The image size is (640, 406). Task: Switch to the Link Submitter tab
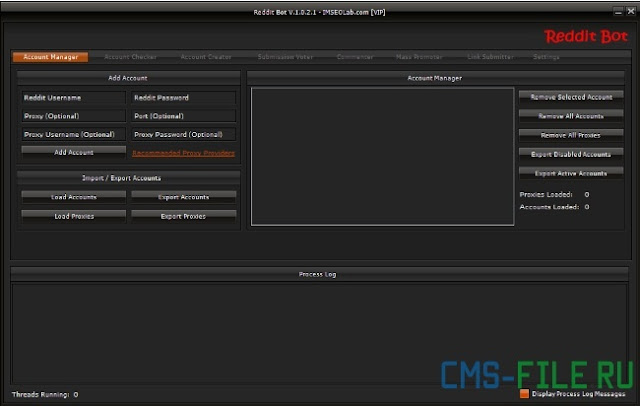pos(490,57)
